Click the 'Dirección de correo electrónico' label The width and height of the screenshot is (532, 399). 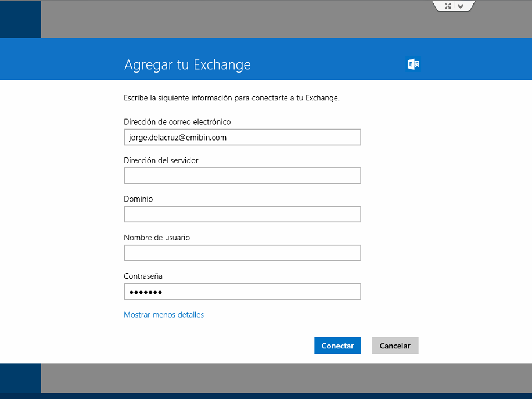[177, 122]
